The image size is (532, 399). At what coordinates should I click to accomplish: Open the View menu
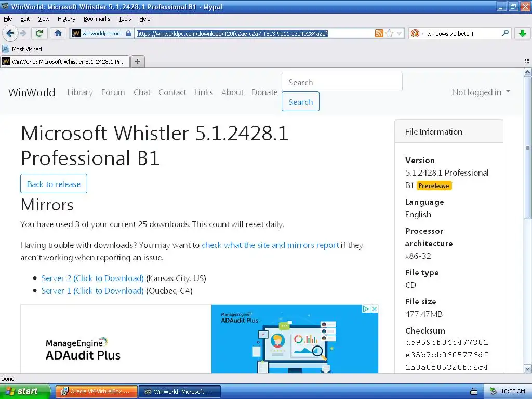click(x=44, y=19)
